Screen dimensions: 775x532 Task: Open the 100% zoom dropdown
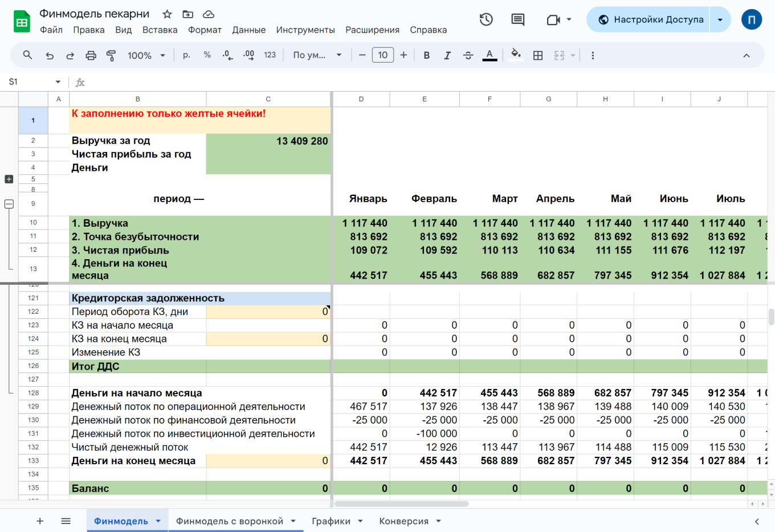[x=146, y=55]
